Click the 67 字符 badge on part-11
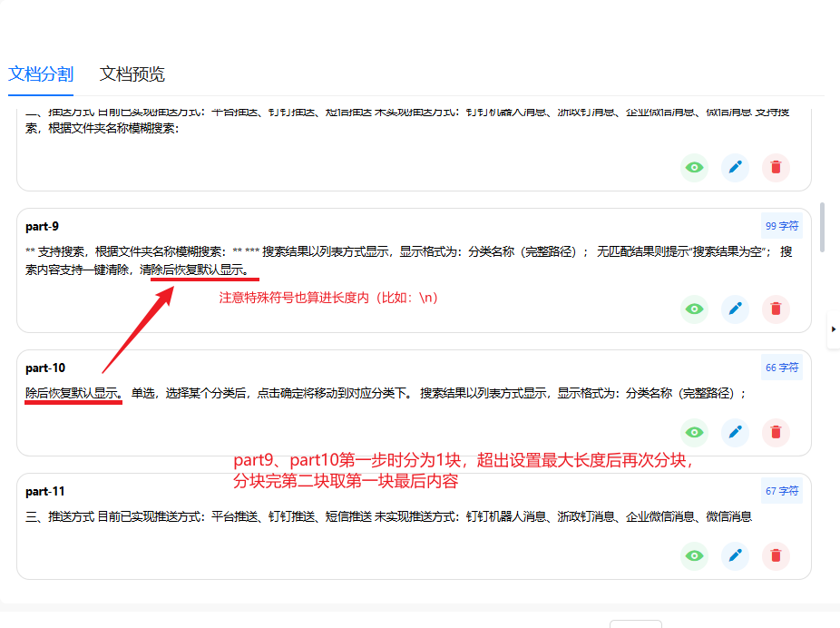The width and height of the screenshot is (840, 628). coord(782,491)
